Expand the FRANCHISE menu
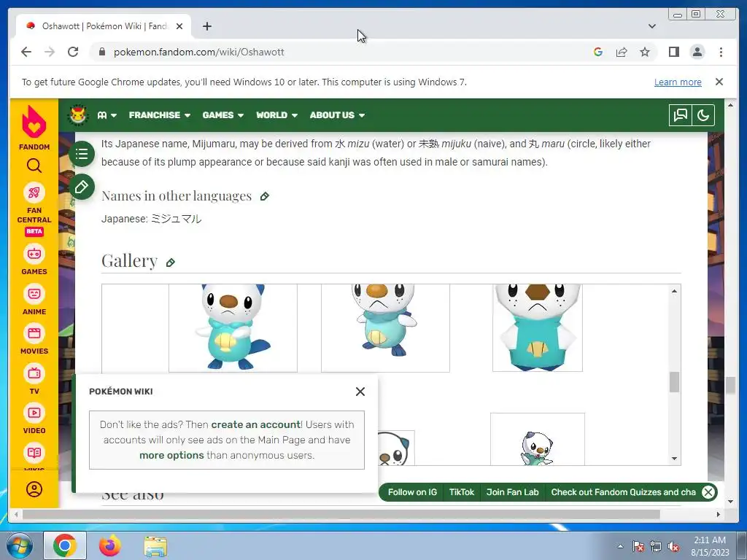The width and height of the screenshot is (747, 560). coord(160,115)
